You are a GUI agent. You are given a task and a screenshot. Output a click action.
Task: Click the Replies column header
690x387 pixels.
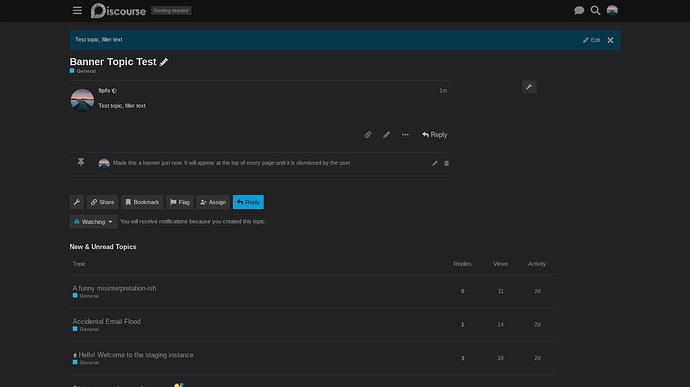click(x=462, y=264)
